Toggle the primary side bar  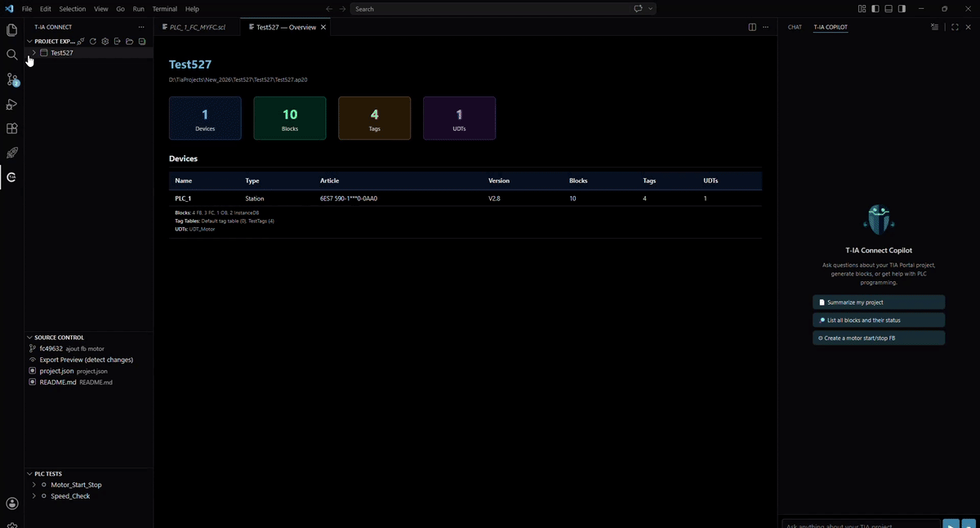coord(875,9)
